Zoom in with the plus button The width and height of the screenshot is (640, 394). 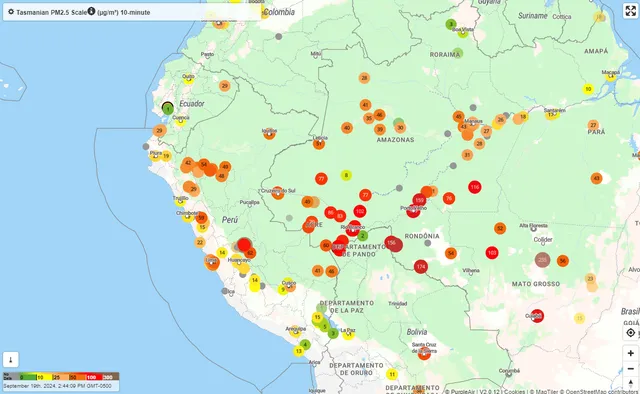[x=631, y=353]
